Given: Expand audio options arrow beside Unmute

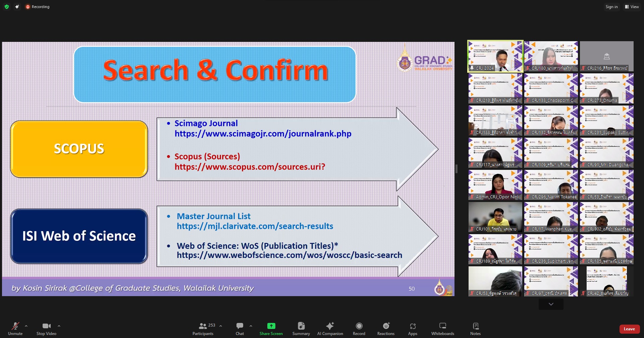Looking at the screenshot, I should [26, 326].
